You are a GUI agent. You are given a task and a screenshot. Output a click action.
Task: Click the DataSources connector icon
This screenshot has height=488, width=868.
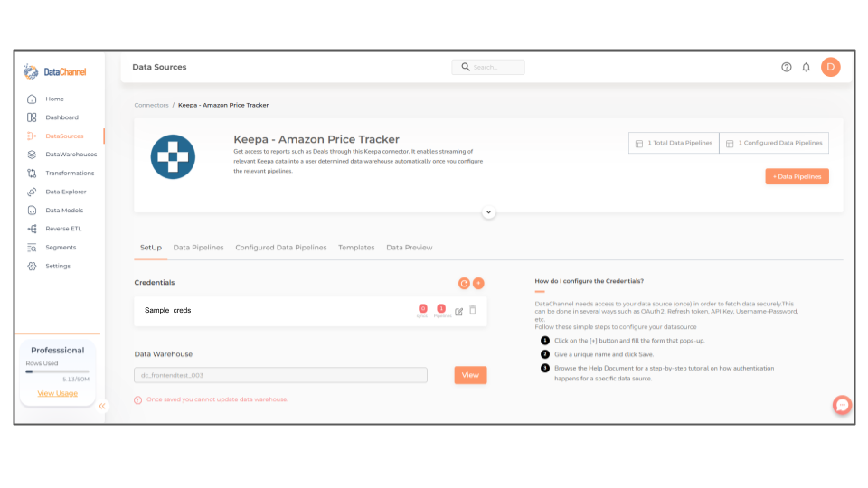point(32,136)
